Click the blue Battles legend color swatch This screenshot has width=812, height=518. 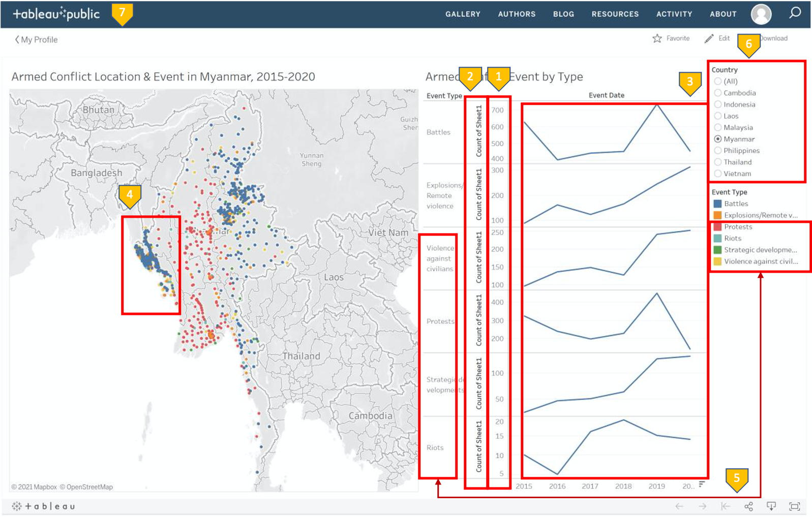pyautogui.click(x=717, y=204)
